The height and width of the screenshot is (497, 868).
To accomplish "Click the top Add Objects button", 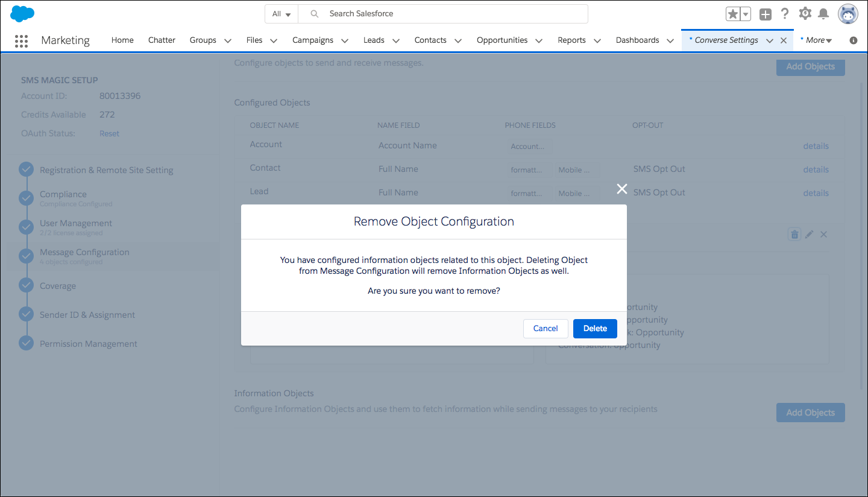I will tap(810, 66).
